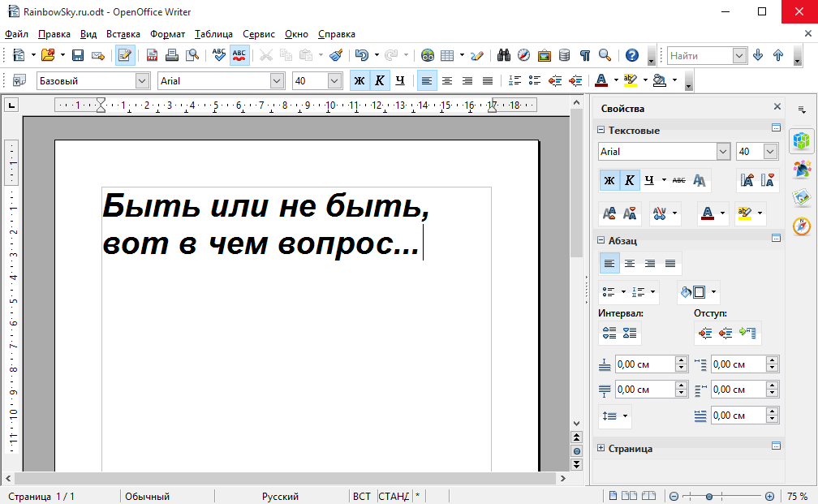Open the Сервис menu
This screenshot has width=818, height=504.
coord(259,34)
